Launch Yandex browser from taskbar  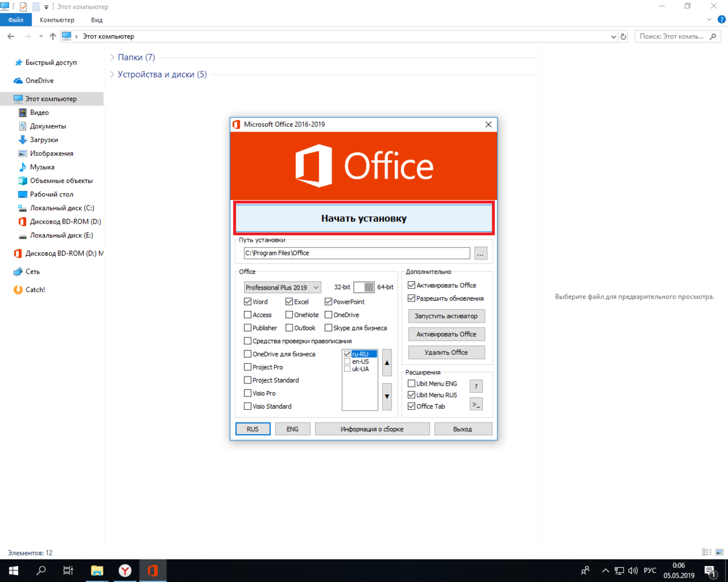click(125, 570)
